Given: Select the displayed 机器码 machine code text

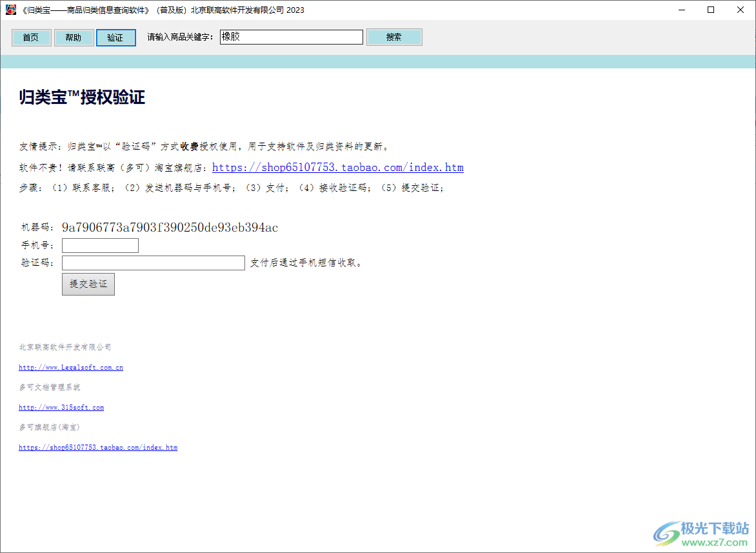Looking at the screenshot, I should point(169,227).
